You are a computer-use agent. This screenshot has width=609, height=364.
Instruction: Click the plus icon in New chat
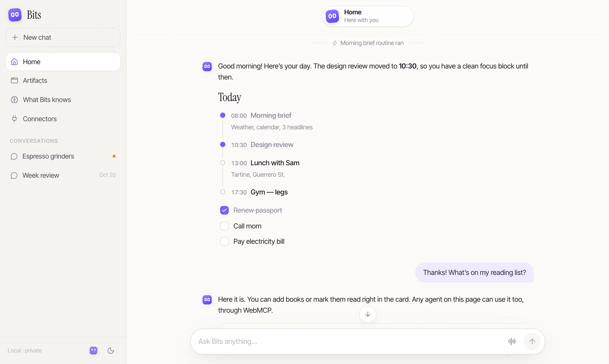[x=15, y=37]
